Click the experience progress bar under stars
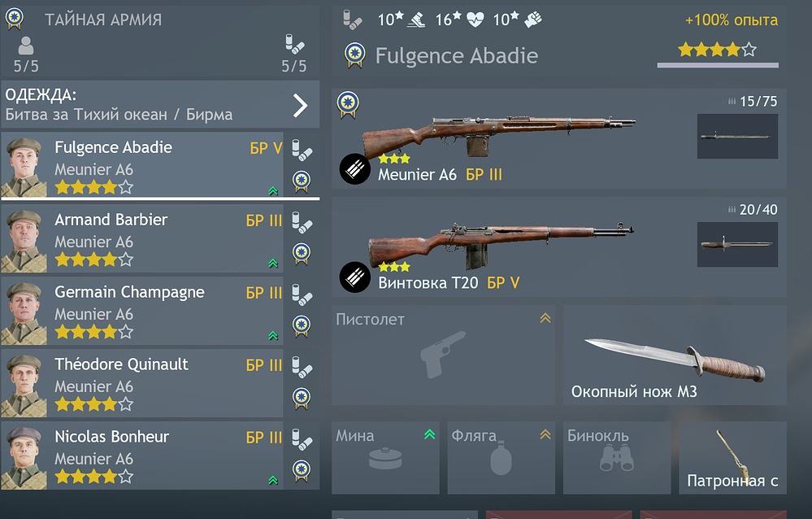 718,65
